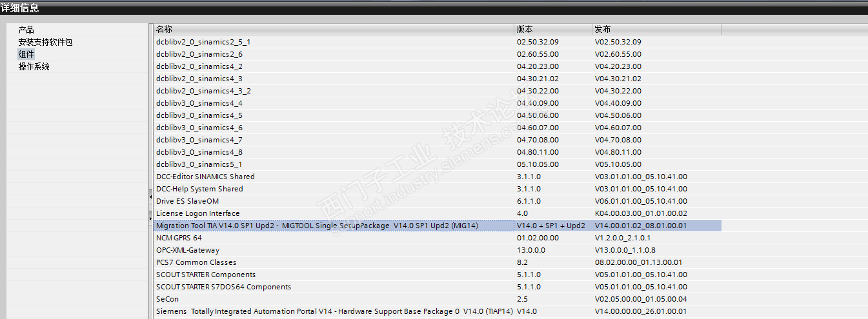The width and height of the screenshot is (868, 319).
Task: Select SCOUT STARTER Components row
Action: click(438, 275)
